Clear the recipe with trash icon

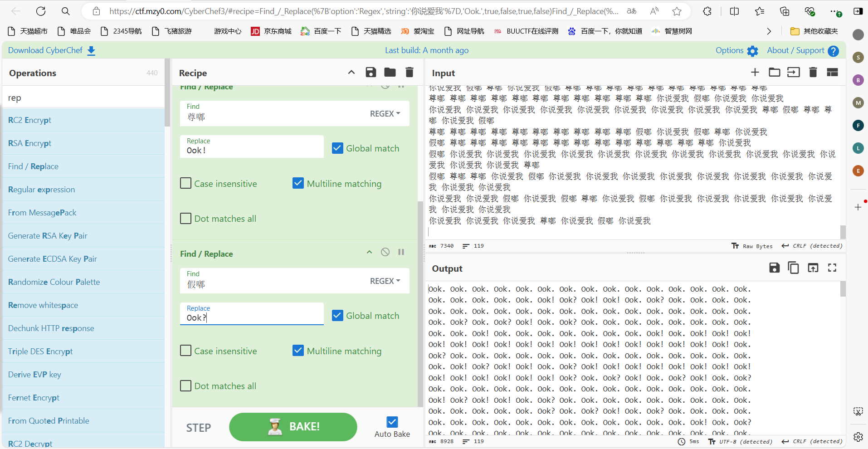click(409, 72)
